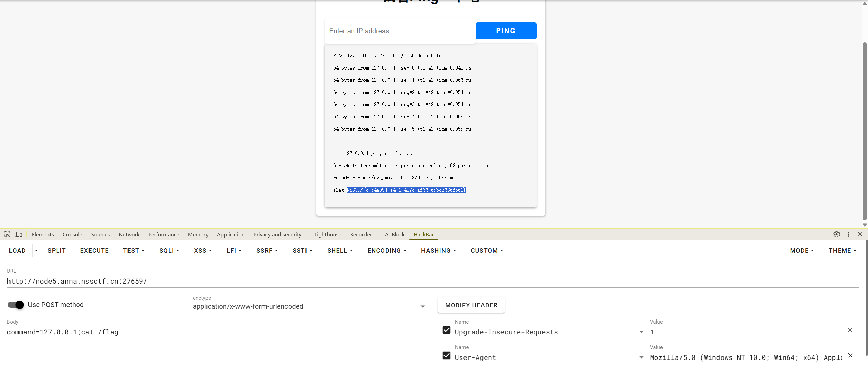
Task: Click the EXECUTE button
Action: (94, 251)
